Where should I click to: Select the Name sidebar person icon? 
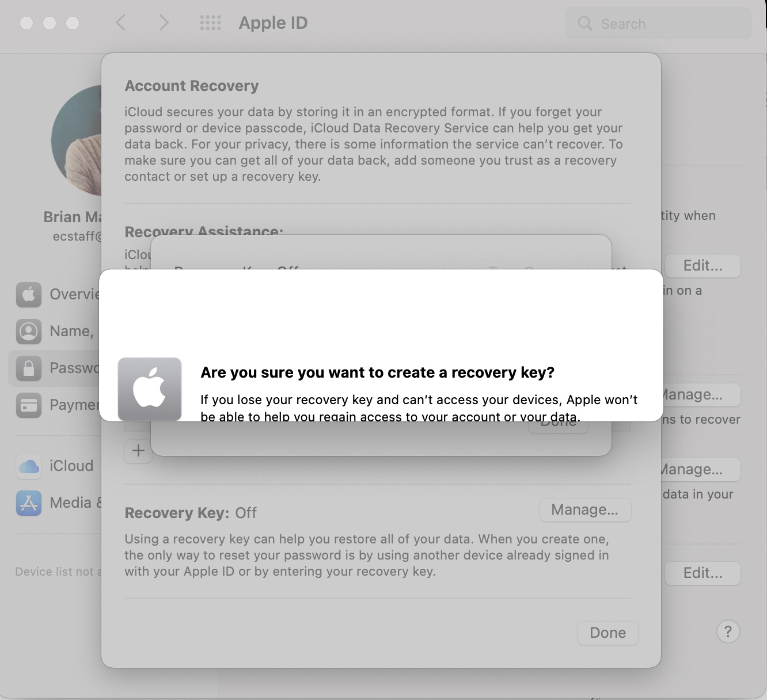point(29,332)
